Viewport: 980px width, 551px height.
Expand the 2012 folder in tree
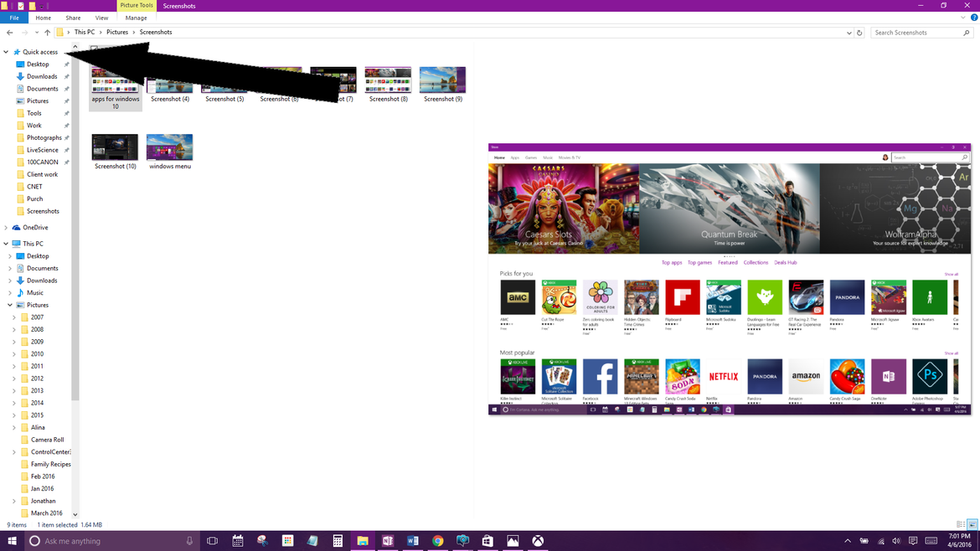pyautogui.click(x=14, y=378)
